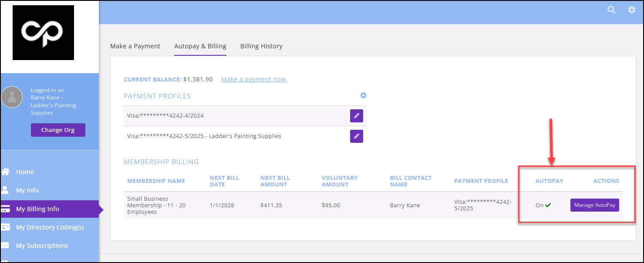Viewport: 644px width, 263px height.
Task: Click the Home house icon in sidebar
Action: tap(5, 172)
